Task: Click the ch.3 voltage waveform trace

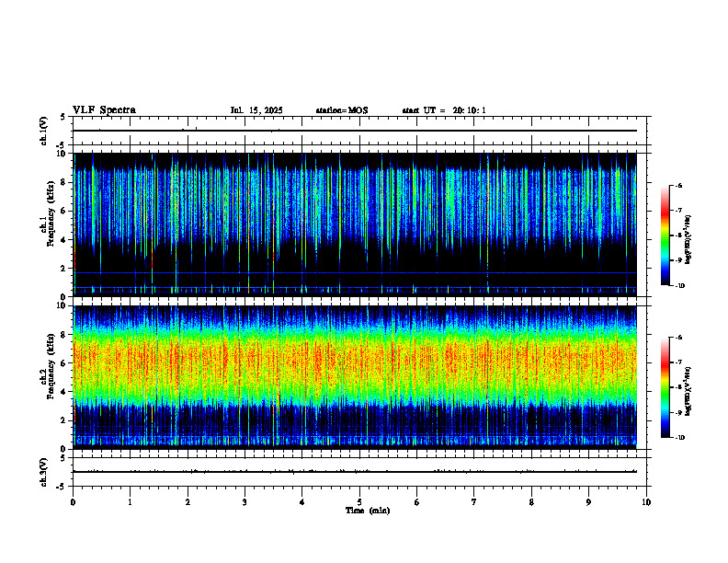Action: pyautogui.click(x=355, y=472)
